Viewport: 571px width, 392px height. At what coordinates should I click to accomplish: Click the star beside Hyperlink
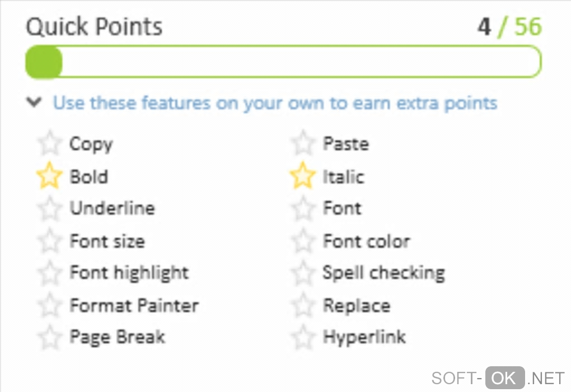(303, 337)
